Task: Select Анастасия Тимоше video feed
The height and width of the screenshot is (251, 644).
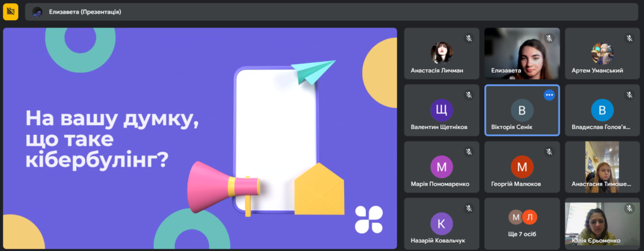Action: click(602, 167)
